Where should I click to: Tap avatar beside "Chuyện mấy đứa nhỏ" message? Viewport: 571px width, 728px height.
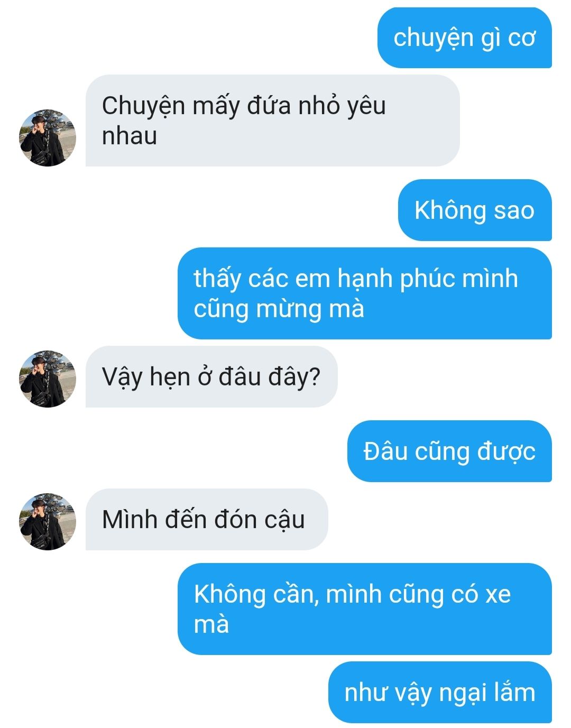coord(48,138)
